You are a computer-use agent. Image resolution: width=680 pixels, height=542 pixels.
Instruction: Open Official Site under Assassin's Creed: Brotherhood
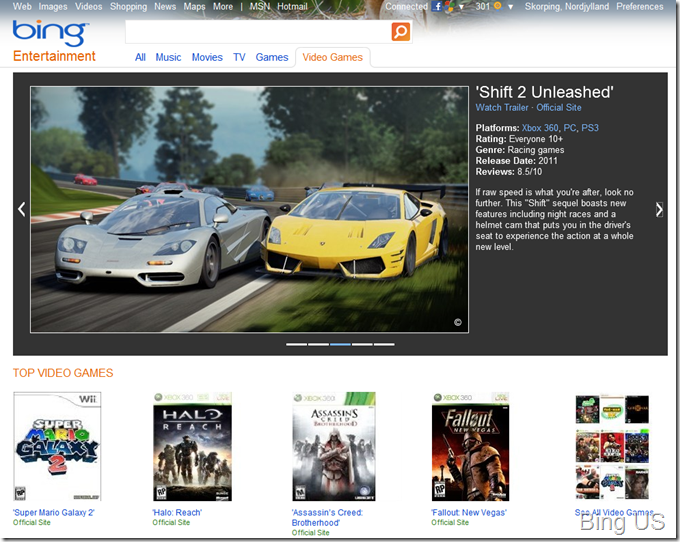click(311, 532)
